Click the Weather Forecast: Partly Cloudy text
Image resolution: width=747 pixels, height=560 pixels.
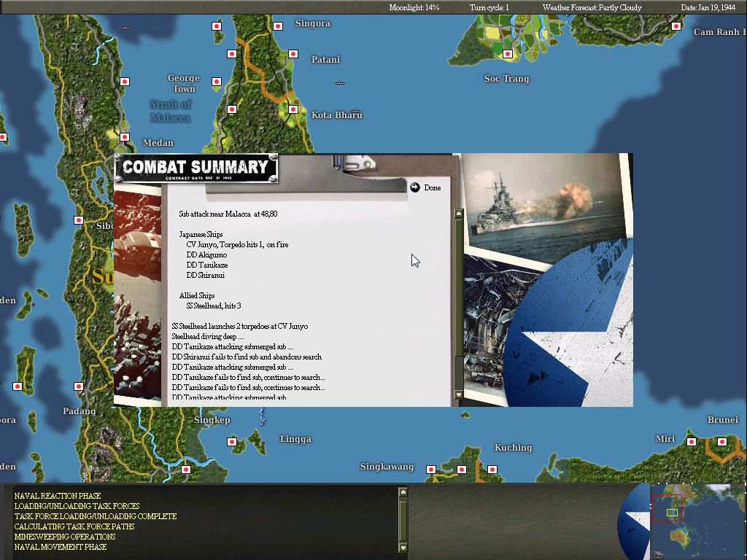click(x=592, y=7)
